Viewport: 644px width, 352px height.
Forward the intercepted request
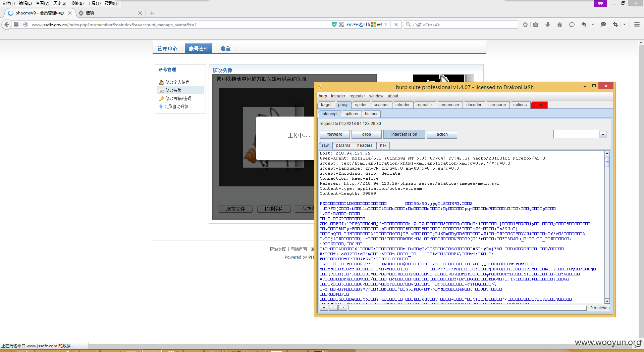pyautogui.click(x=335, y=134)
